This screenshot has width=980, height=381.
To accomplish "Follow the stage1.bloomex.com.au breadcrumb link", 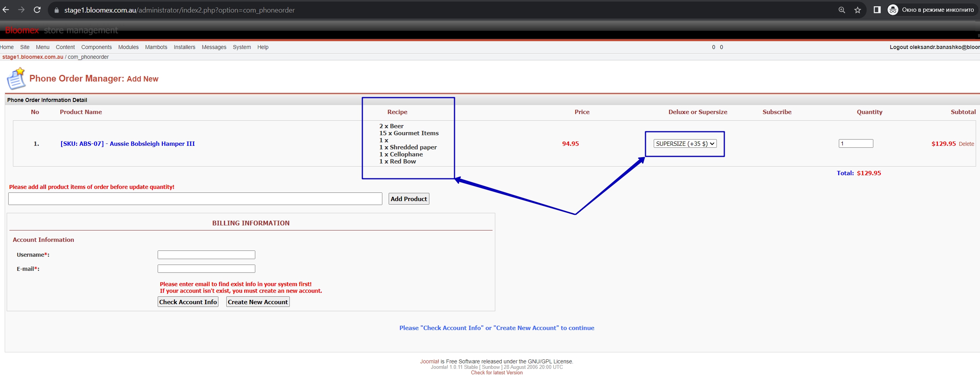I will coord(33,57).
